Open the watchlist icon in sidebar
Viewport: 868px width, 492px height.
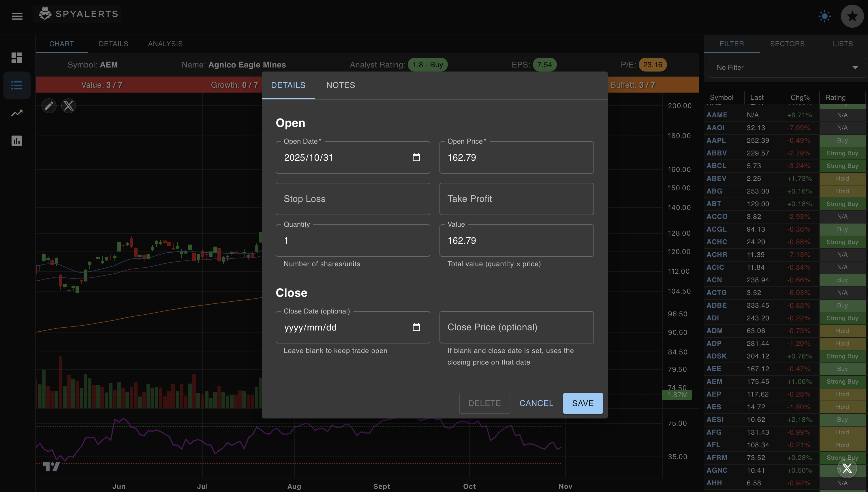17,85
